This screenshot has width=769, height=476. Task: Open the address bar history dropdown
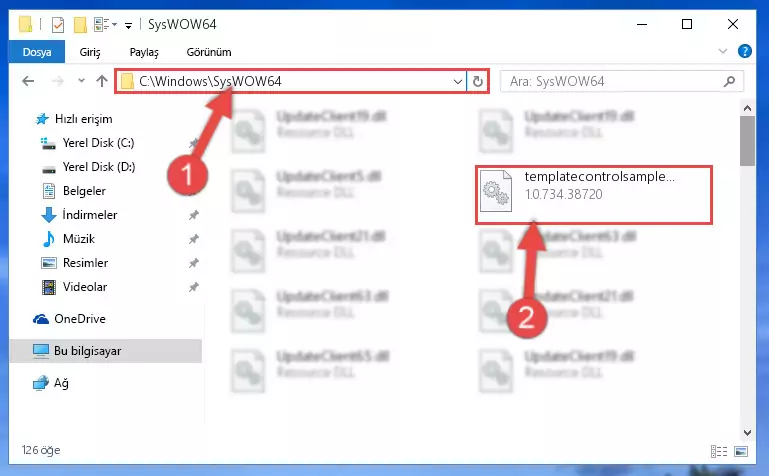(x=458, y=81)
